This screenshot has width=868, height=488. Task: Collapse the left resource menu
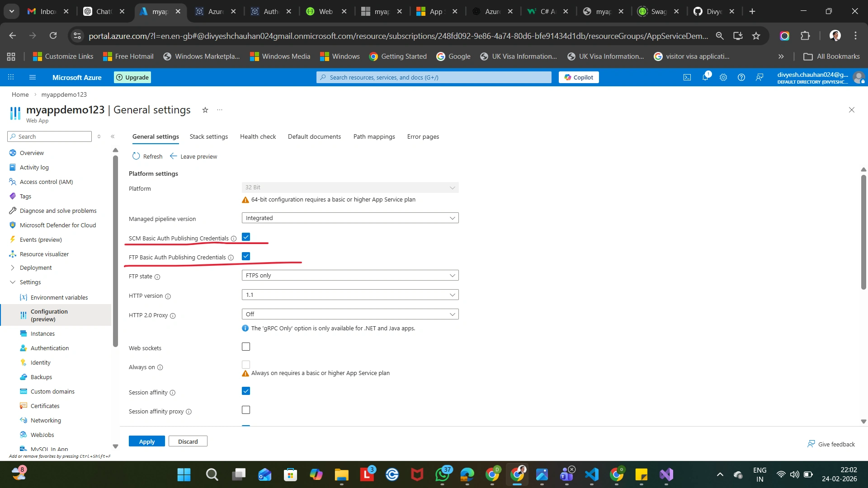(113, 136)
